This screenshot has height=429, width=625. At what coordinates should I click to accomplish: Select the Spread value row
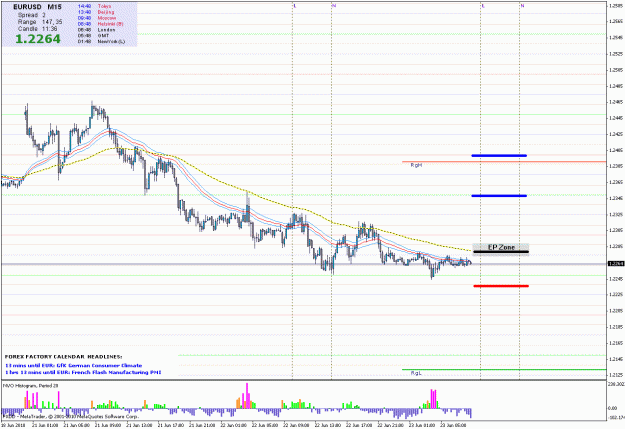(32, 15)
